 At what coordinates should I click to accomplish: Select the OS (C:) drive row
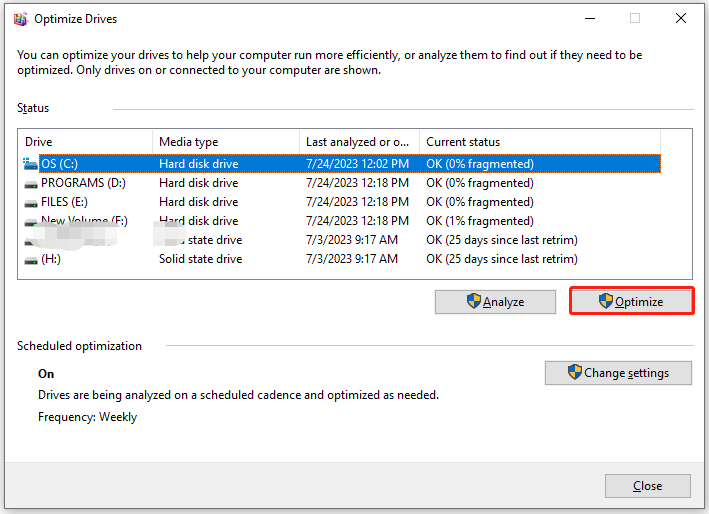pyautogui.click(x=342, y=164)
